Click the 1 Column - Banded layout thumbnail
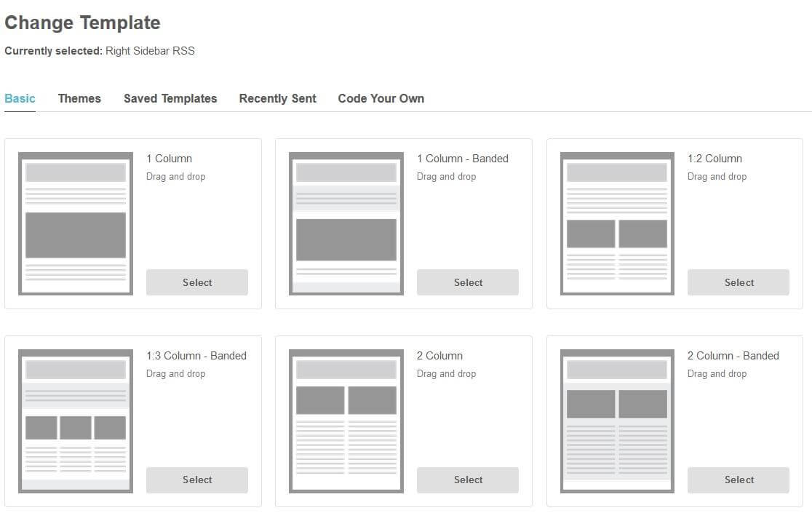 [346, 223]
